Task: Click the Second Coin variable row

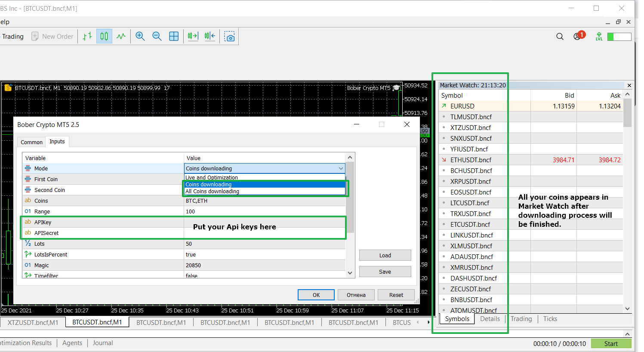Action: (103, 190)
